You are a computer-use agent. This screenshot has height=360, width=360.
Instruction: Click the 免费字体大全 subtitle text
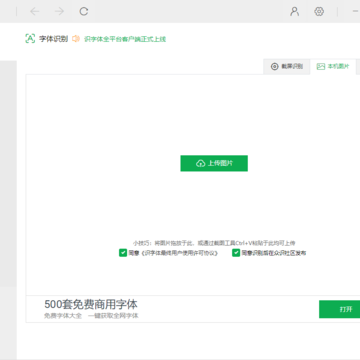pos(63,316)
